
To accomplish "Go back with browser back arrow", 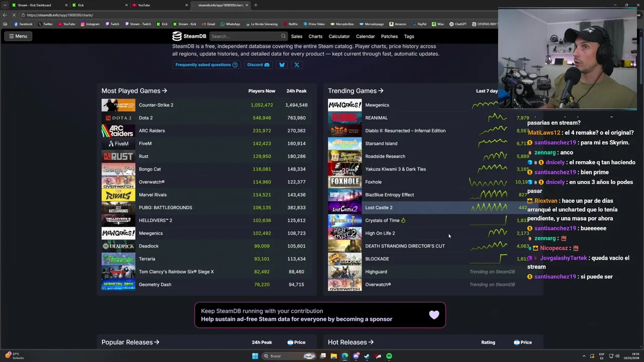I will click(x=5, y=15).
